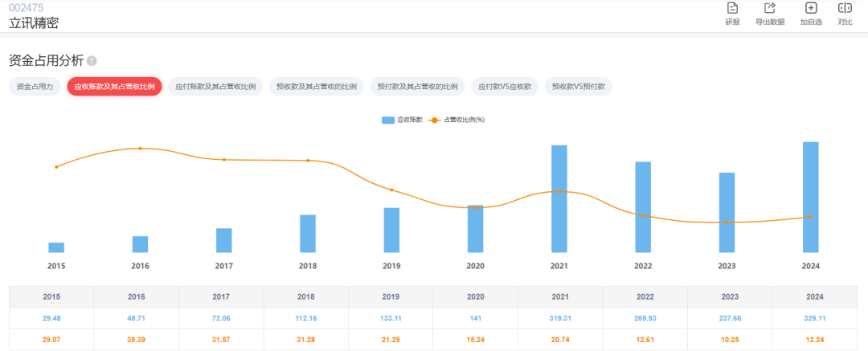
Task: Open the 预收款及其占营收的比例 tab
Action: click(317, 87)
